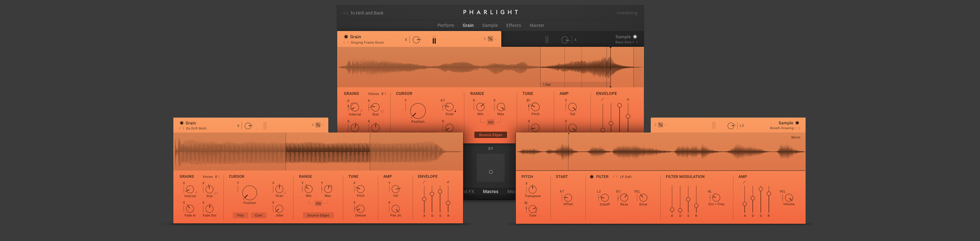980x241 pixels.
Task: Click the Attack slider handle in Do Drift Multi ENVELOPE
Action: click(x=424, y=199)
